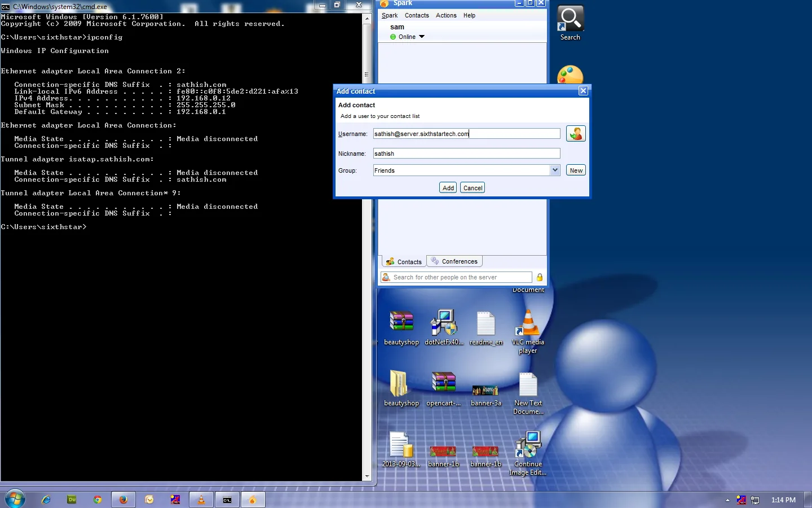Screen dimensions: 812x508
Task: Click the cmd window scrollbar thumb
Action: click(367, 75)
